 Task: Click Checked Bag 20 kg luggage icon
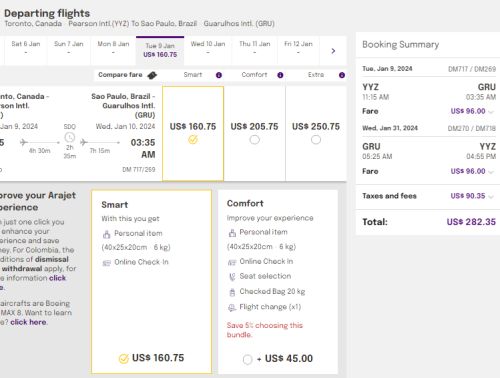tap(232, 292)
